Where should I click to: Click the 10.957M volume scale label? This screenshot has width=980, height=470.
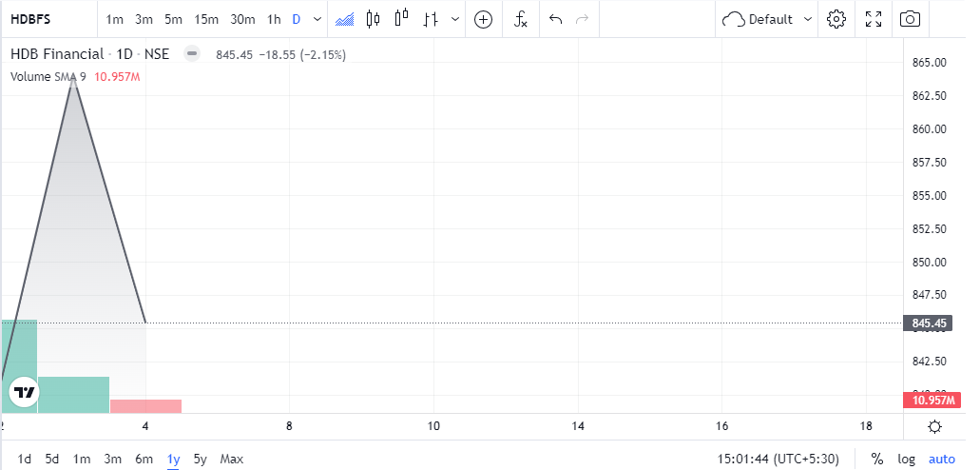[930, 401]
